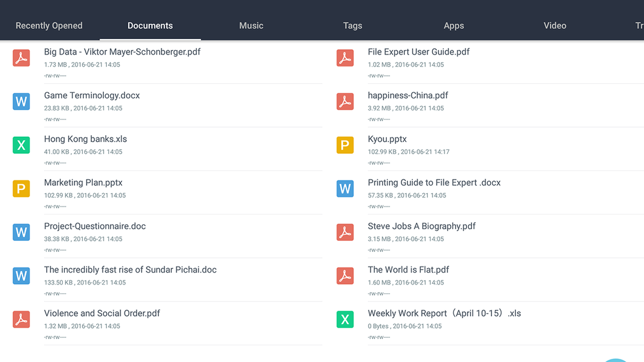Open File Expert User Guide.pdf file name
The height and width of the screenshot is (362, 644).
[419, 52]
